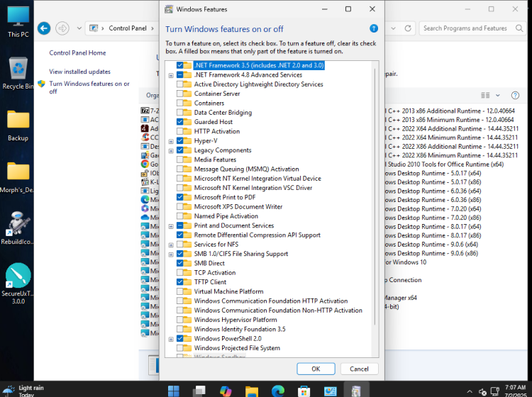This screenshot has width=532, height=397.
Task: Open Task View from the taskbar
Action: [199, 391]
